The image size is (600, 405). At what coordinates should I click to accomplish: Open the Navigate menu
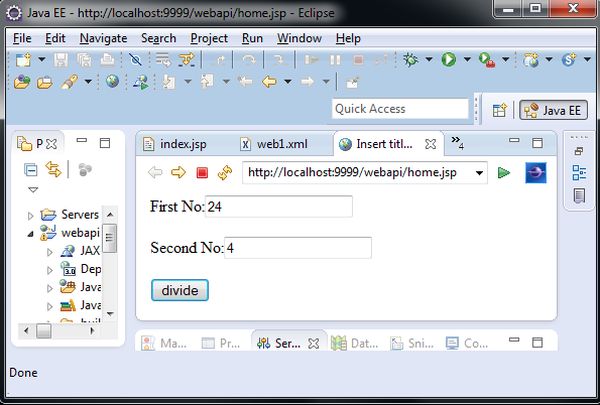103,38
